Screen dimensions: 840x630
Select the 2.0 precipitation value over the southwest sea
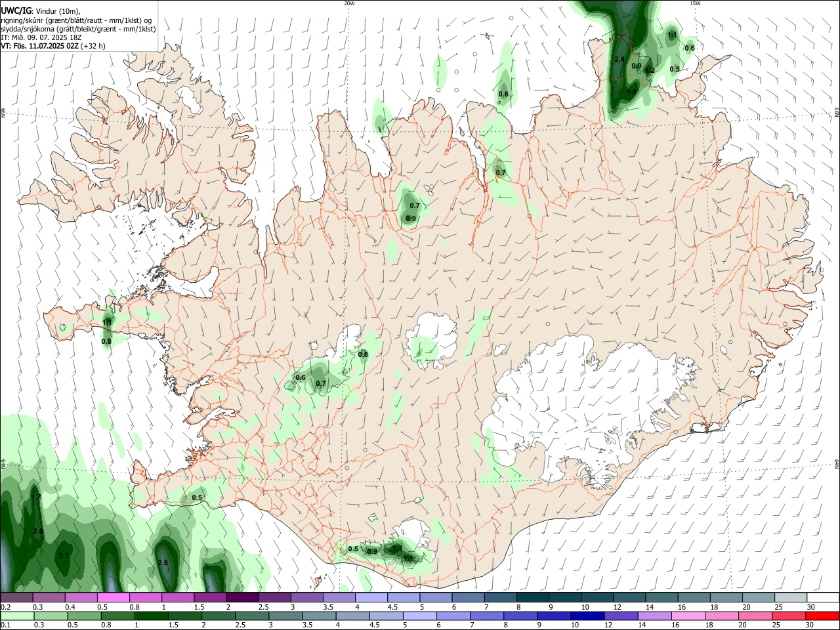coord(38,532)
